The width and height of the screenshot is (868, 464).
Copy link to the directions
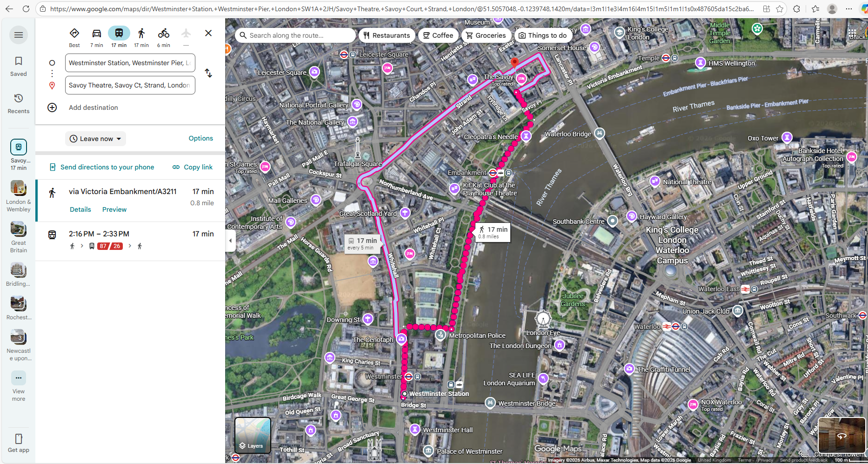point(193,167)
